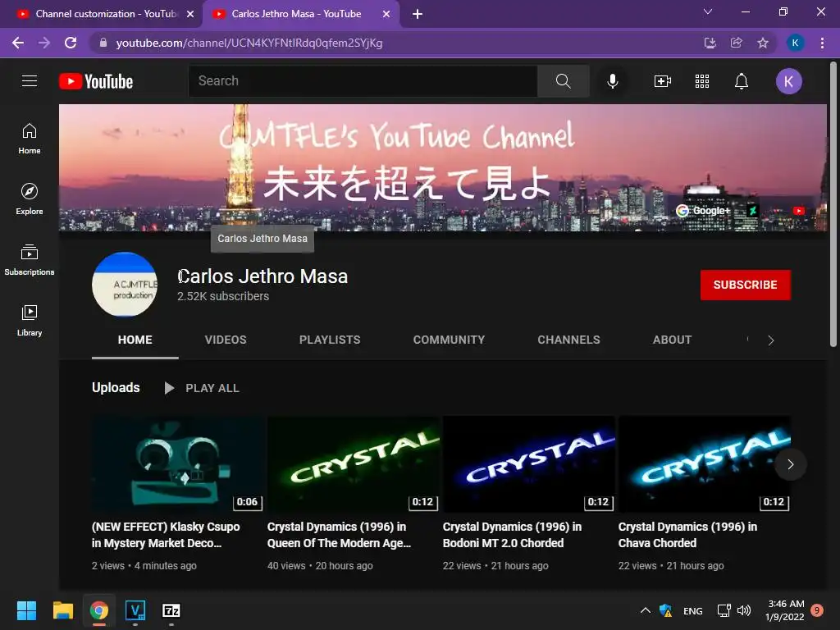Start voice search with microphone icon

(612, 81)
